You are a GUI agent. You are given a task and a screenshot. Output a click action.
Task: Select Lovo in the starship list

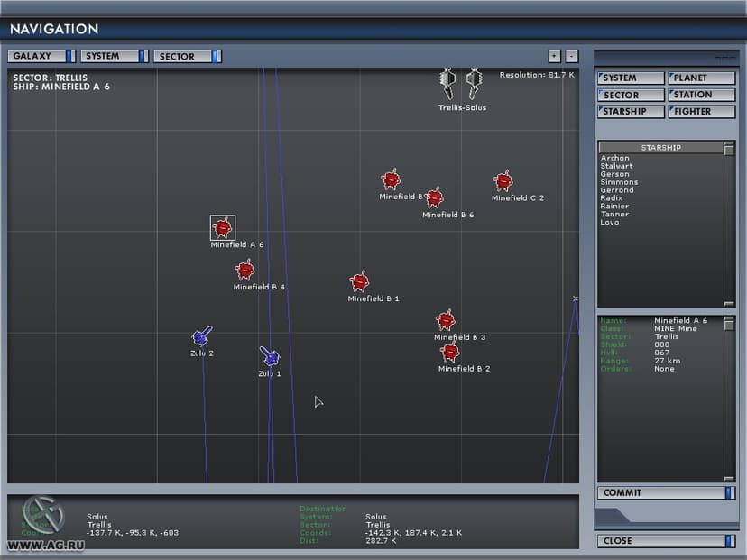click(610, 223)
